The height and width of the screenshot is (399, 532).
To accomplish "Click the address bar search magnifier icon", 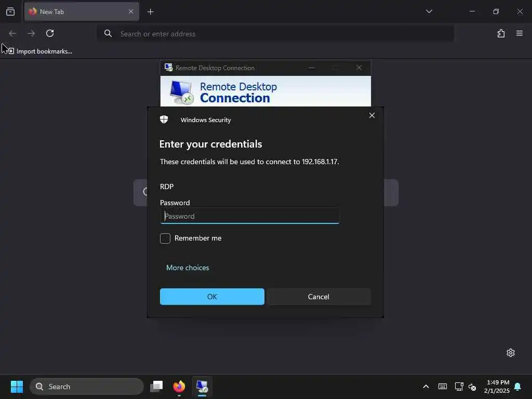I will click(x=108, y=33).
